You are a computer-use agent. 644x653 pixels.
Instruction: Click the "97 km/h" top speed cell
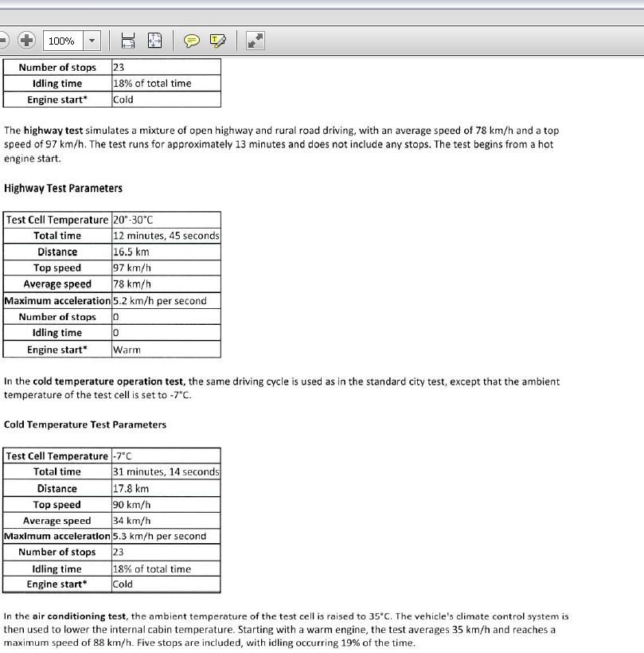(132, 268)
